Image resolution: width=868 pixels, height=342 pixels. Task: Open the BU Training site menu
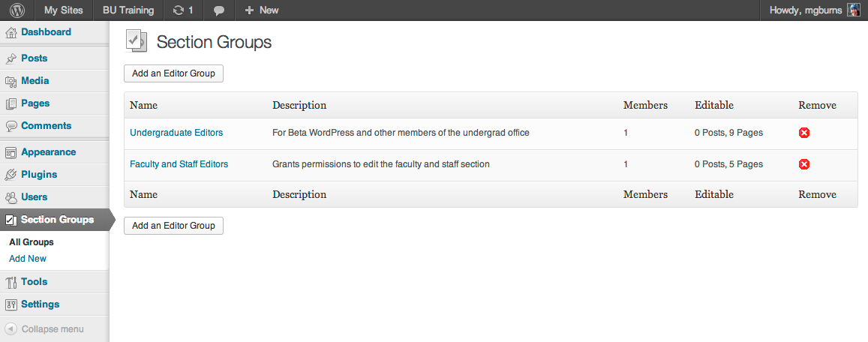[x=128, y=10]
